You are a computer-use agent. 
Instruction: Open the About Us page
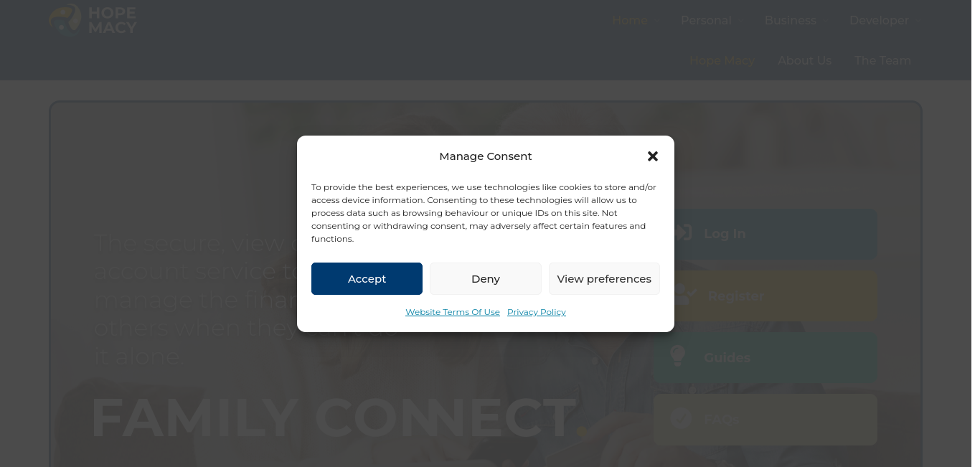[x=804, y=60]
